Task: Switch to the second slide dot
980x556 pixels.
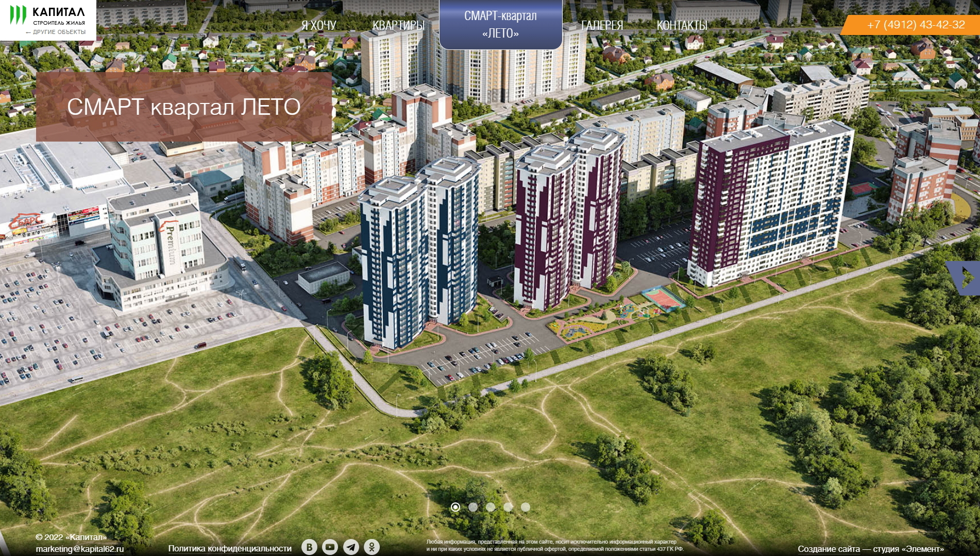Action: click(473, 507)
